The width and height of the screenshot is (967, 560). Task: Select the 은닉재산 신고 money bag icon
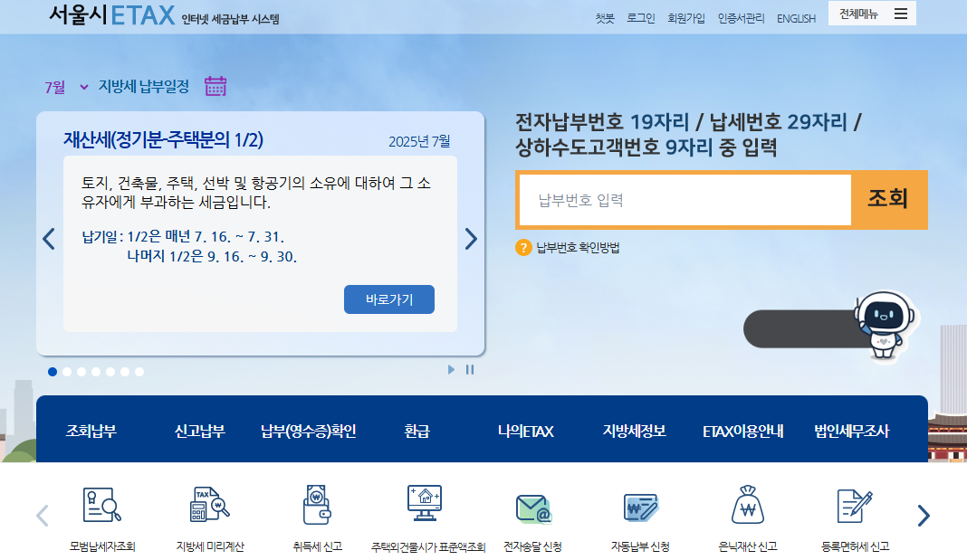click(748, 505)
